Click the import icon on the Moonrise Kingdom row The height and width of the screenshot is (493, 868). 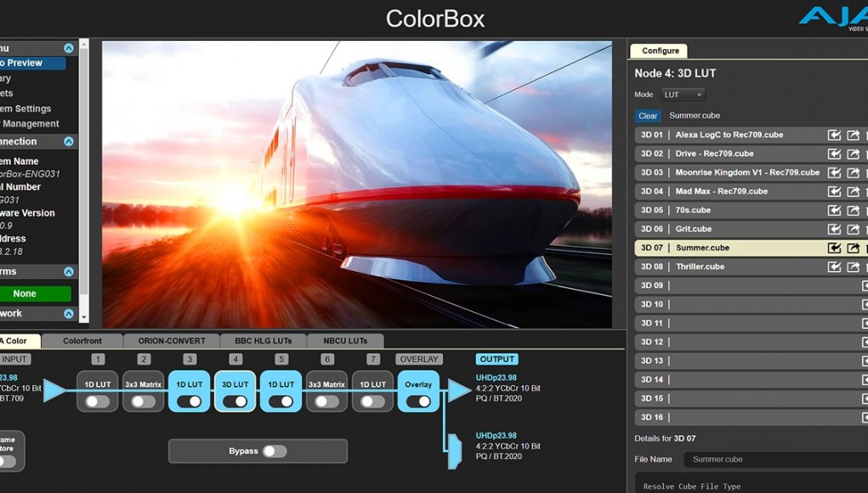834,173
